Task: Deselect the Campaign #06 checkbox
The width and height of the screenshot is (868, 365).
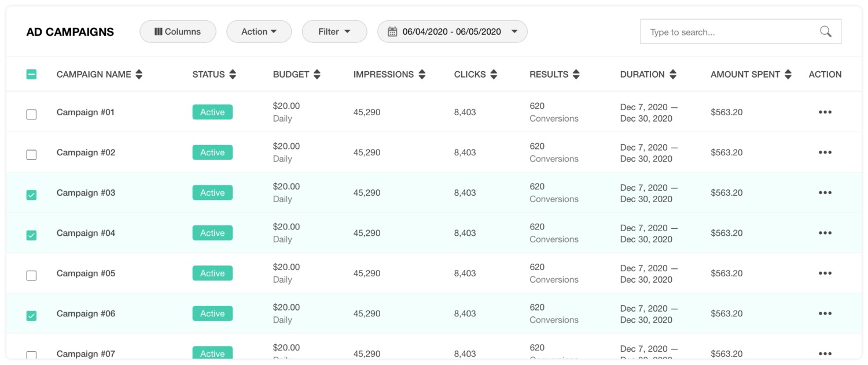Action: pos(31,316)
